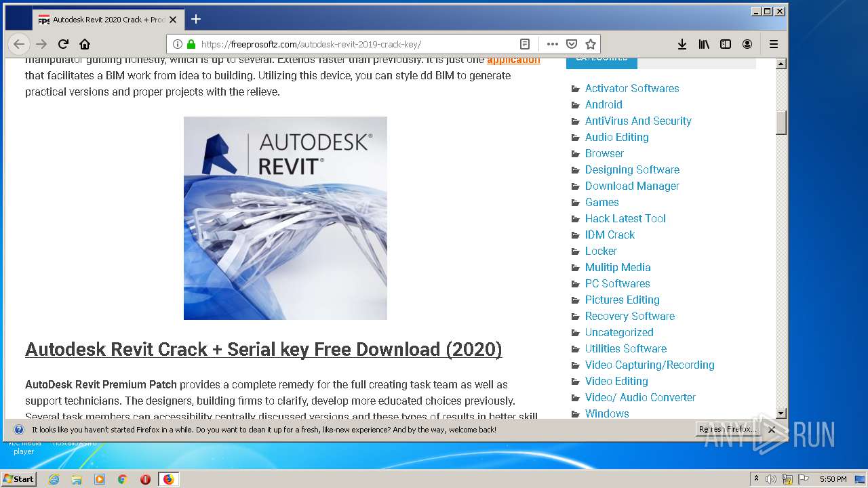868x488 pixels.
Task: Select the Autodesk Revit 2020 Crack tab
Action: pyautogui.click(x=108, y=20)
